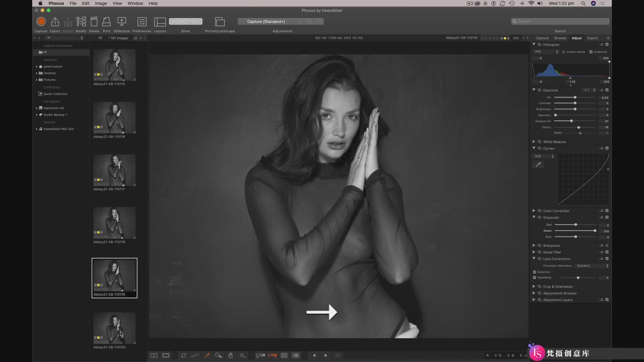
Task: Open the Layouts toolbar icon
Action: pyautogui.click(x=160, y=22)
